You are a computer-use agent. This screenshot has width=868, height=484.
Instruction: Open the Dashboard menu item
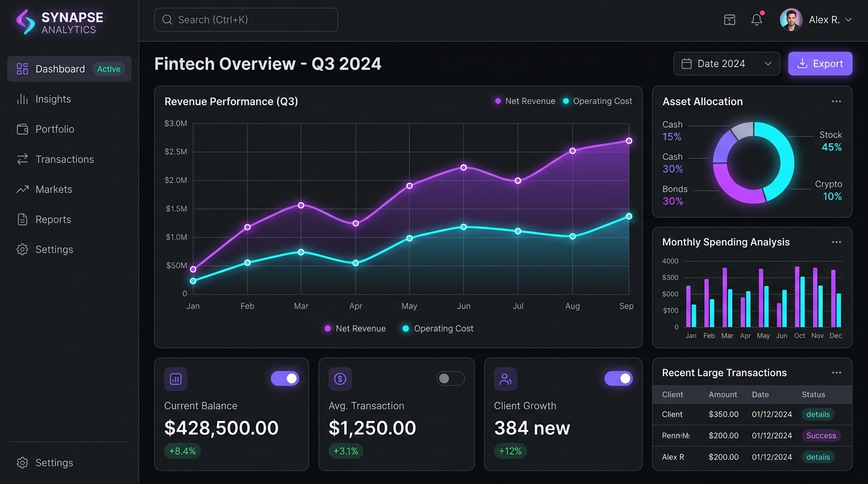(x=69, y=69)
